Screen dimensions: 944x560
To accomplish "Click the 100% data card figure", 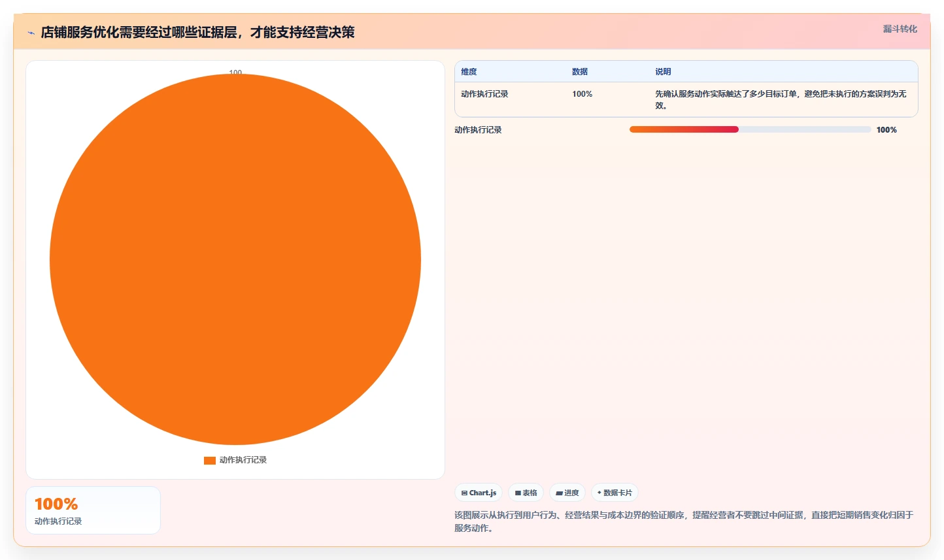I will pos(56,504).
